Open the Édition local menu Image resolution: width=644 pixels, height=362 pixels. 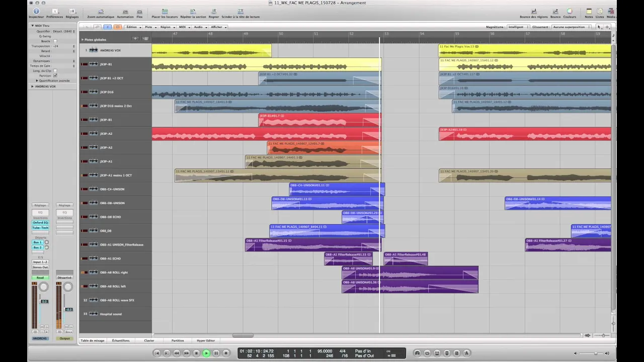click(133, 27)
